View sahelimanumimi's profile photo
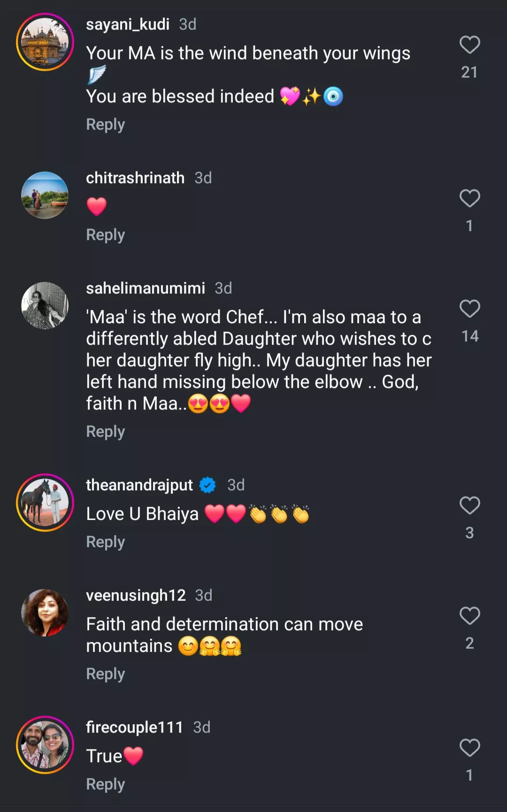The image size is (507, 812). point(45,306)
